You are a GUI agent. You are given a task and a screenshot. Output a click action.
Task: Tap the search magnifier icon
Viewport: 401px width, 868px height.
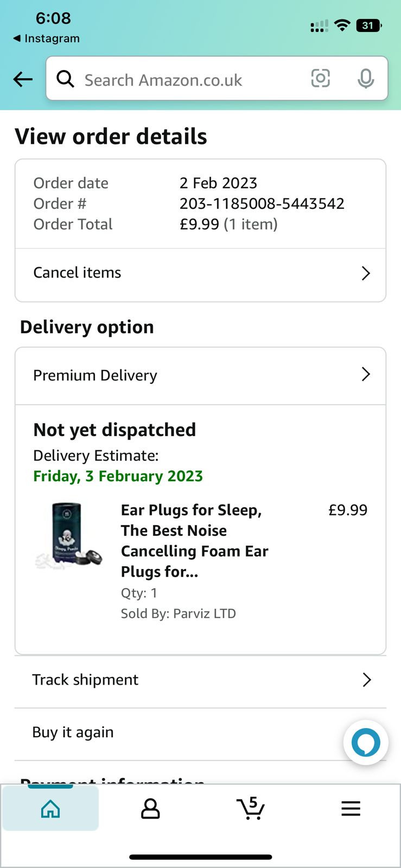[66, 79]
